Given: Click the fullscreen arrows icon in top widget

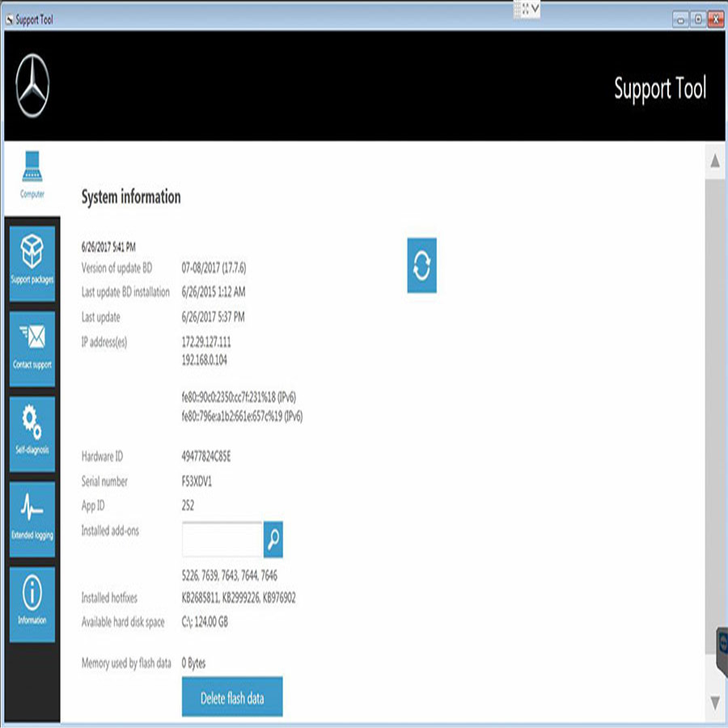Looking at the screenshot, I should click(x=523, y=9).
